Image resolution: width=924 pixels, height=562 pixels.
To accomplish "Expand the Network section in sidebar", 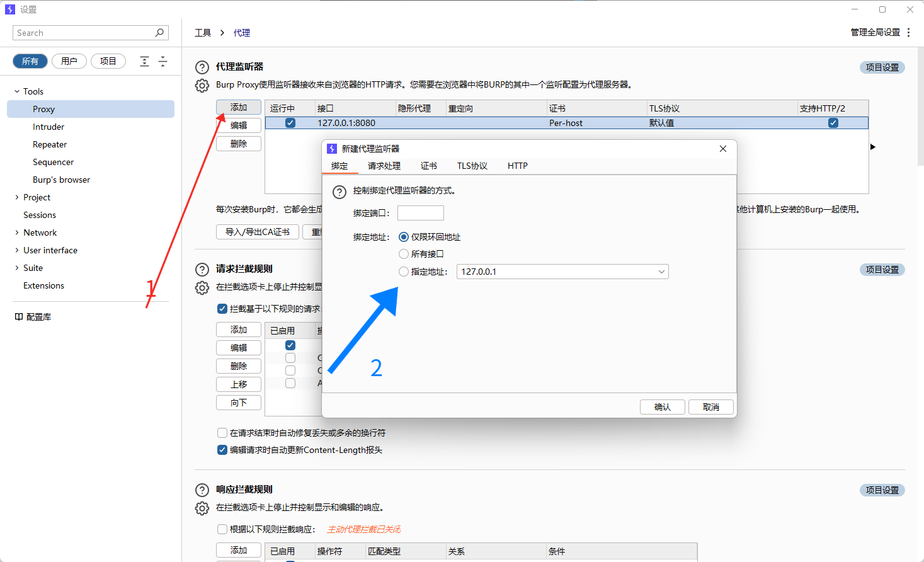I will pyautogui.click(x=16, y=232).
